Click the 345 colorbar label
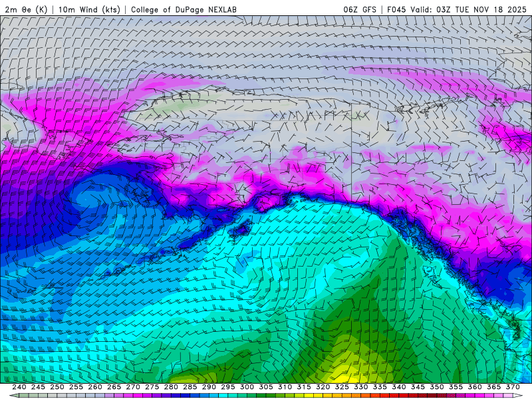 coord(418,387)
